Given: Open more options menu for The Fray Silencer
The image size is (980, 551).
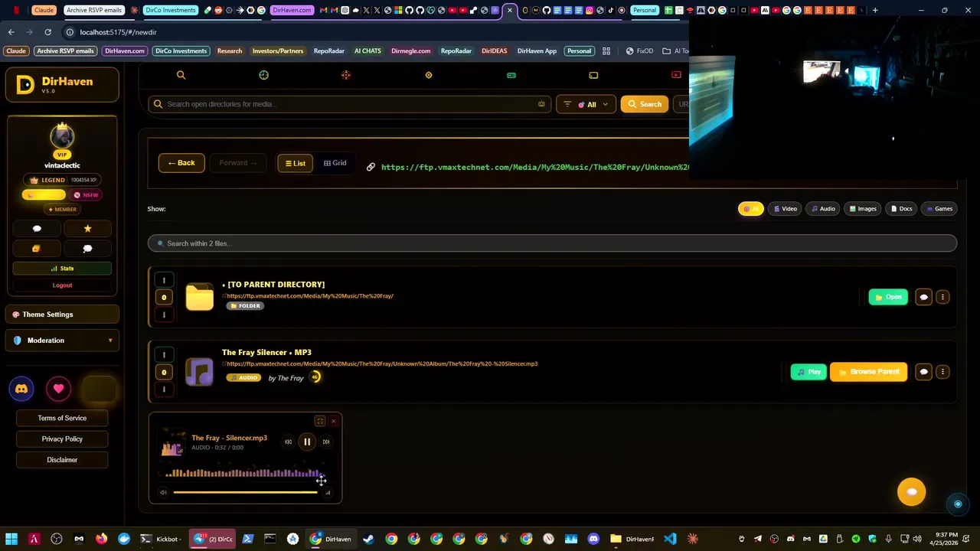Looking at the screenshot, I should [942, 372].
